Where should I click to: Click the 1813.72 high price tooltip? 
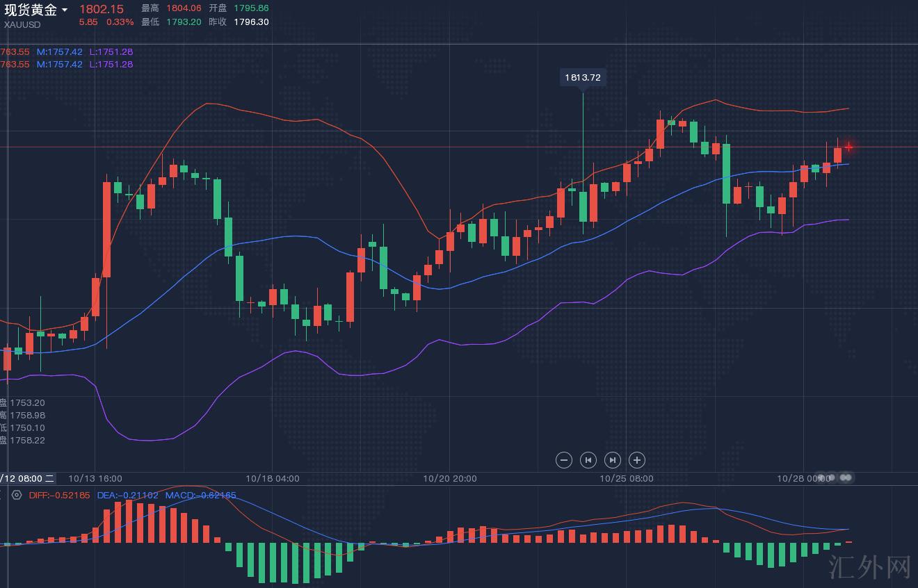coord(583,77)
